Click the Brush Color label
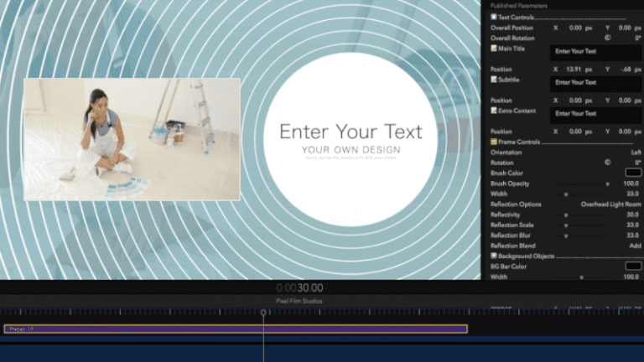 506,173
